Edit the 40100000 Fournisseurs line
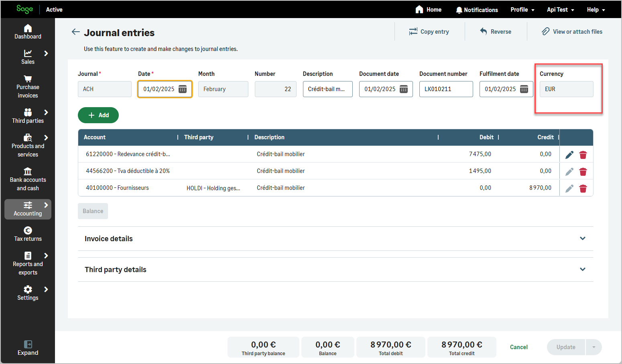622x364 pixels. coord(569,189)
